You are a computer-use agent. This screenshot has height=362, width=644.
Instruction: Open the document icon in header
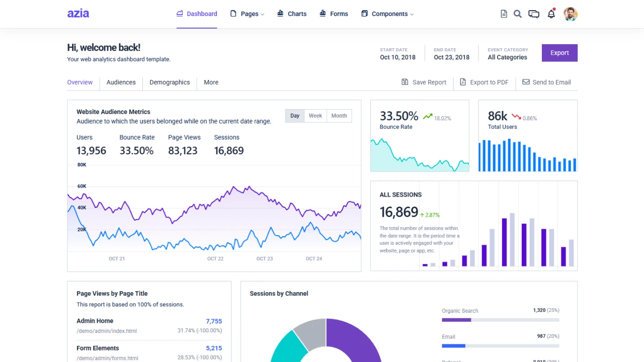[x=504, y=14]
